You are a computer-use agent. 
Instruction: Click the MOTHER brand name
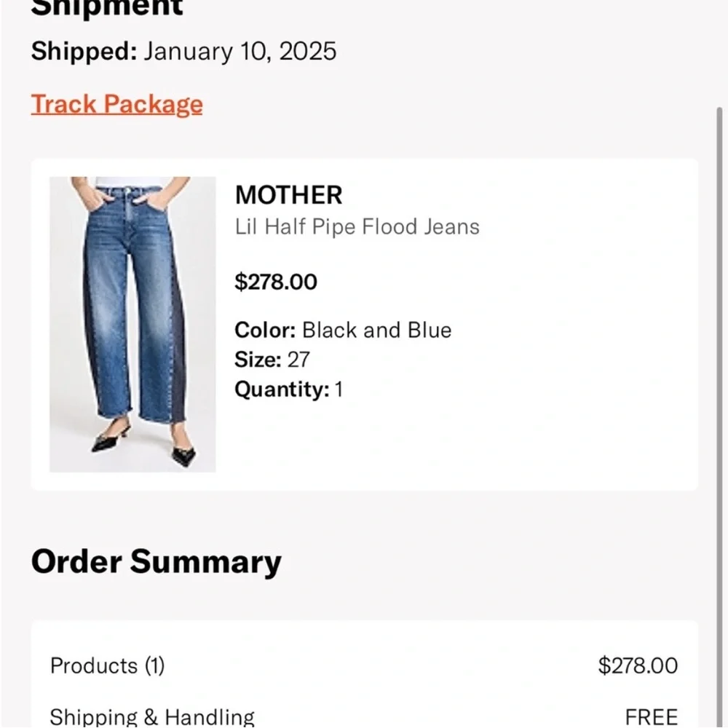(288, 194)
